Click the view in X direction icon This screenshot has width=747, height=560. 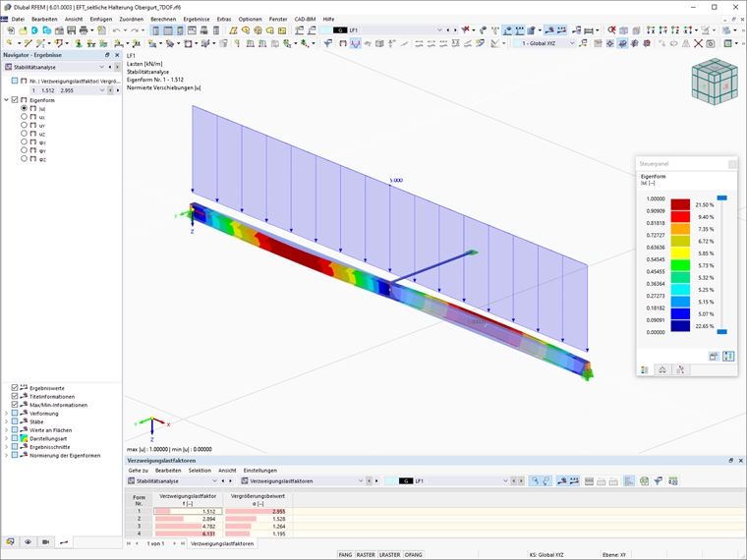[x=651, y=30]
